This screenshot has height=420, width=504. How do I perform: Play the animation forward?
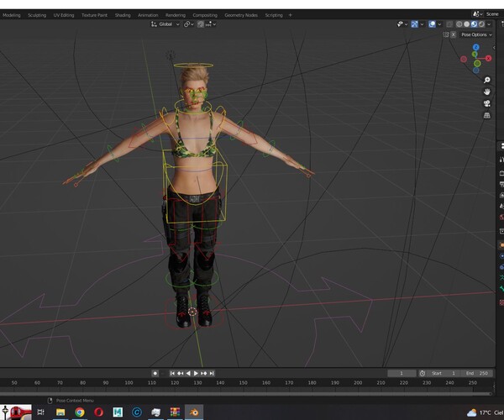[196, 373]
